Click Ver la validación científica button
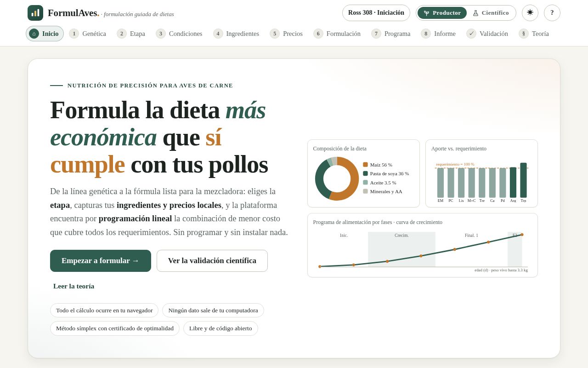The height and width of the screenshot is (368, 588). (x=212, y=261)
